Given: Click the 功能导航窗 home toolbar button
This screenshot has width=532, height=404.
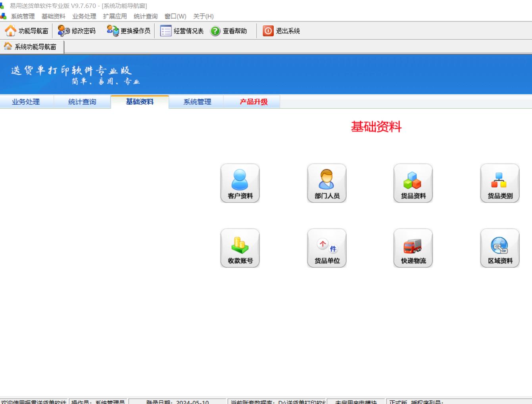Looking at the screenshot, I should [x=27, y=31].
